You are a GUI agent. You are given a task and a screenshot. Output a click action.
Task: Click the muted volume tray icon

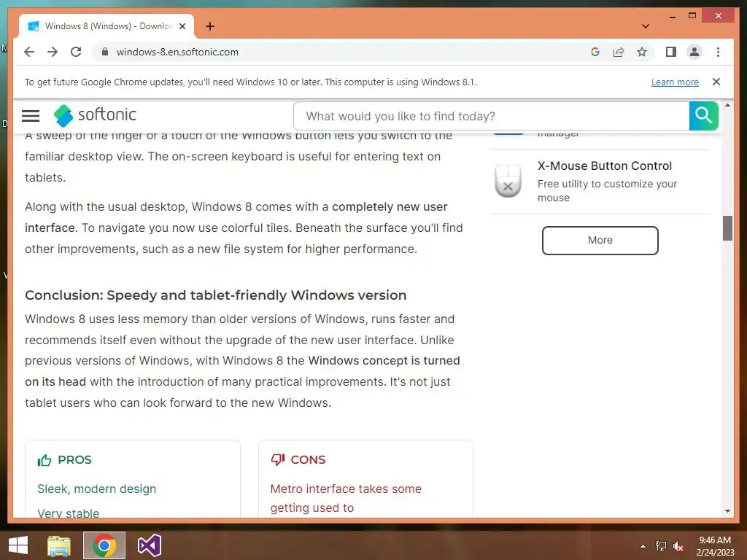(x=678, y=546)
